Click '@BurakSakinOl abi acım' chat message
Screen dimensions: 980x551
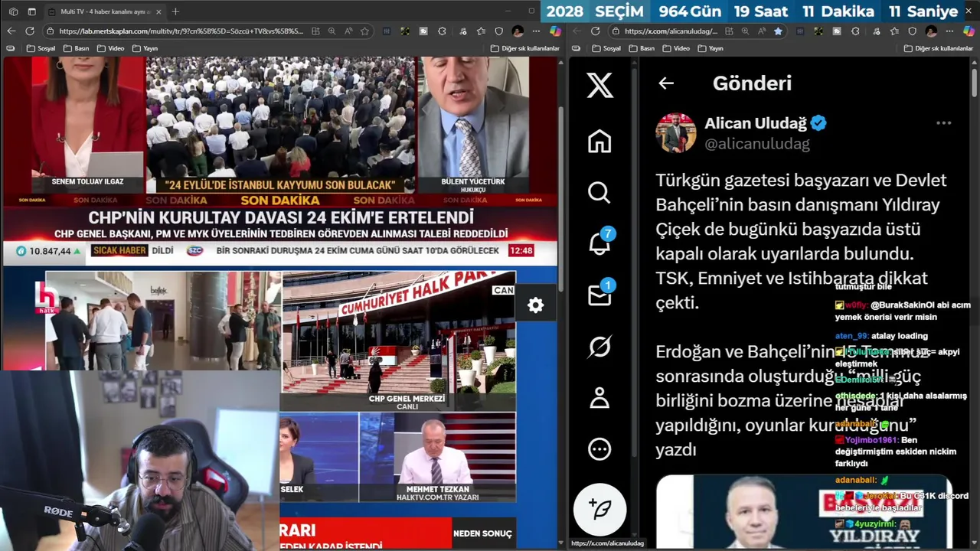point(903,311)
